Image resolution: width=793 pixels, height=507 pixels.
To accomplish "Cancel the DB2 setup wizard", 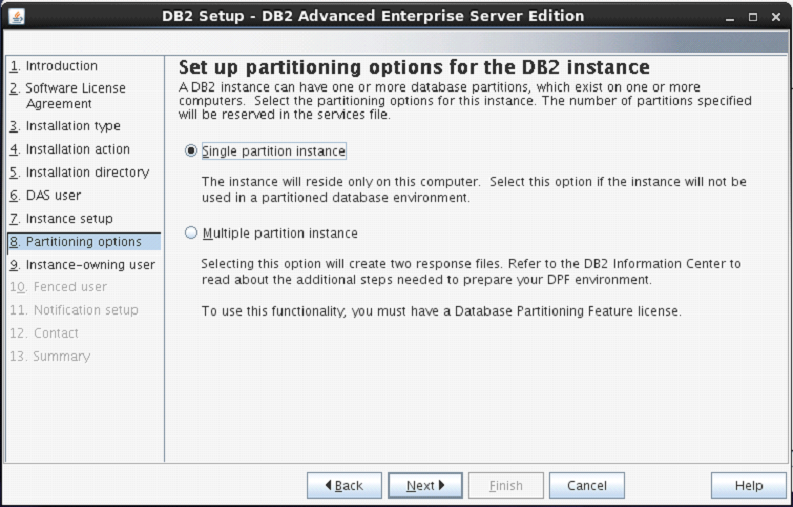I will pyautogui.click(x=587, y=486).
